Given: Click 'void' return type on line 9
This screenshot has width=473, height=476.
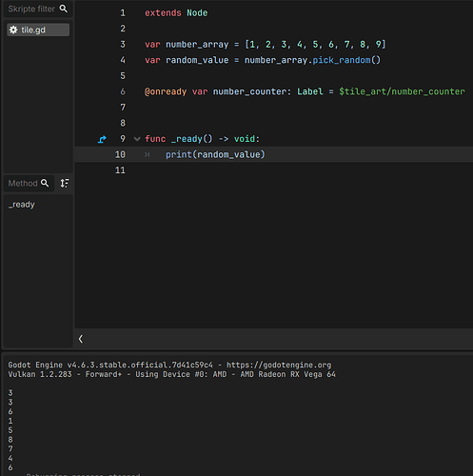Looking at the screenshot, I should pyautogui.click(x=245, y=139).
